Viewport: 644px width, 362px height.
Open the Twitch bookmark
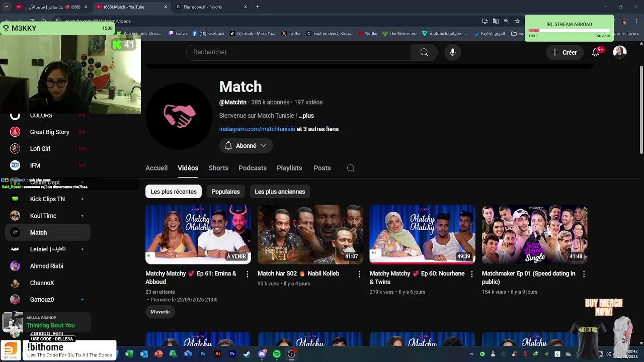point(177,34)
